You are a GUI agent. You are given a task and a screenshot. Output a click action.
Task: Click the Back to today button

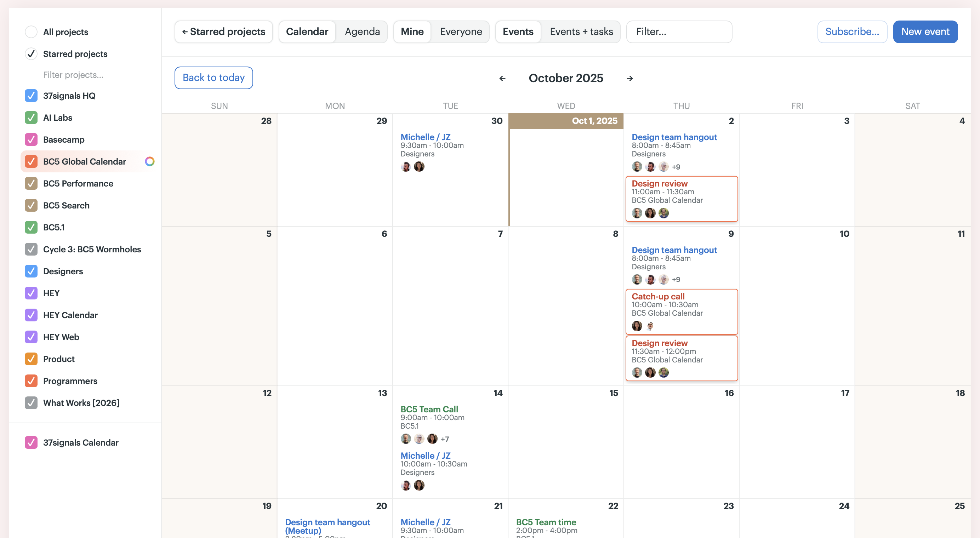pos(214,78)
